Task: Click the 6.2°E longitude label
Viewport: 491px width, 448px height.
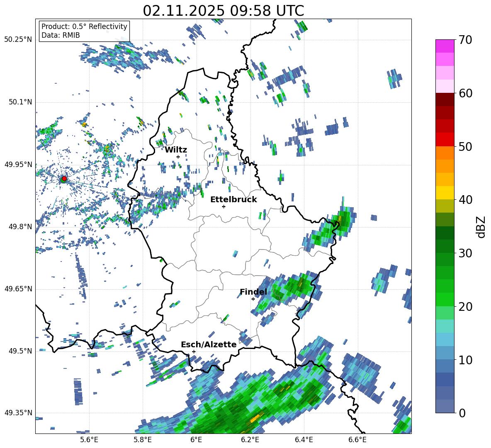Action: click(250, 440)
